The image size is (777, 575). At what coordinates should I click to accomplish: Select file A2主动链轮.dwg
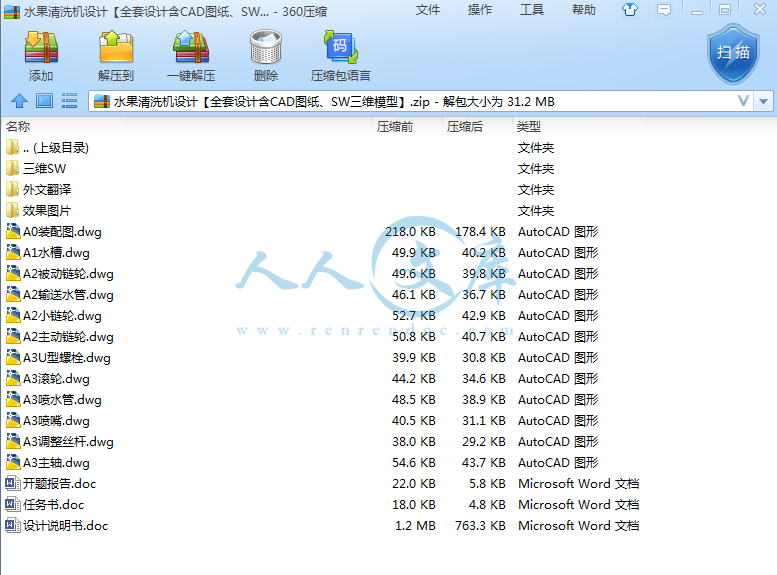(x=68, y=337)
